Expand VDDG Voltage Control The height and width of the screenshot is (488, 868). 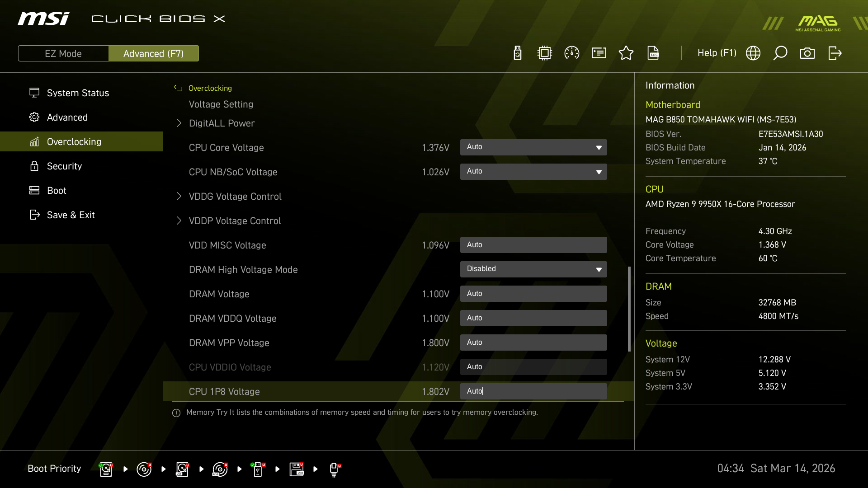click(235, 197)
